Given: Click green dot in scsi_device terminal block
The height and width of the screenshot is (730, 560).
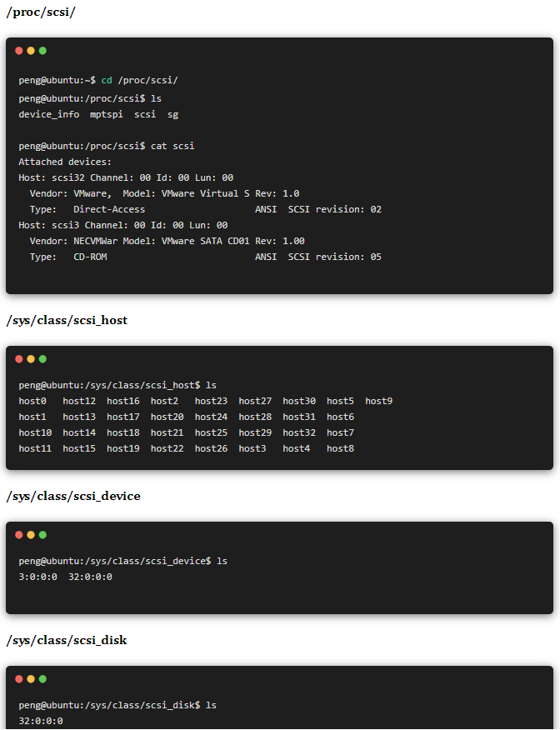Looking at the screenshot, I should click(42, 535).
